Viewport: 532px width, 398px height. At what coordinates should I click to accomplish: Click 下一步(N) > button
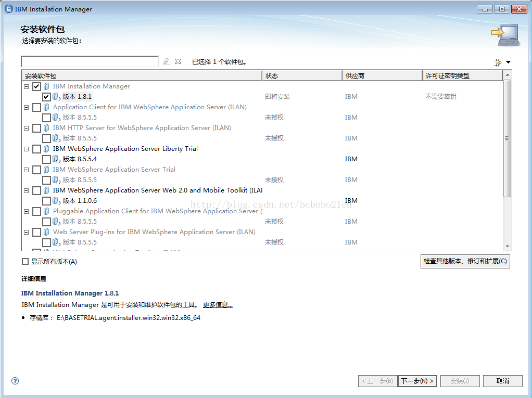[417, 381]
